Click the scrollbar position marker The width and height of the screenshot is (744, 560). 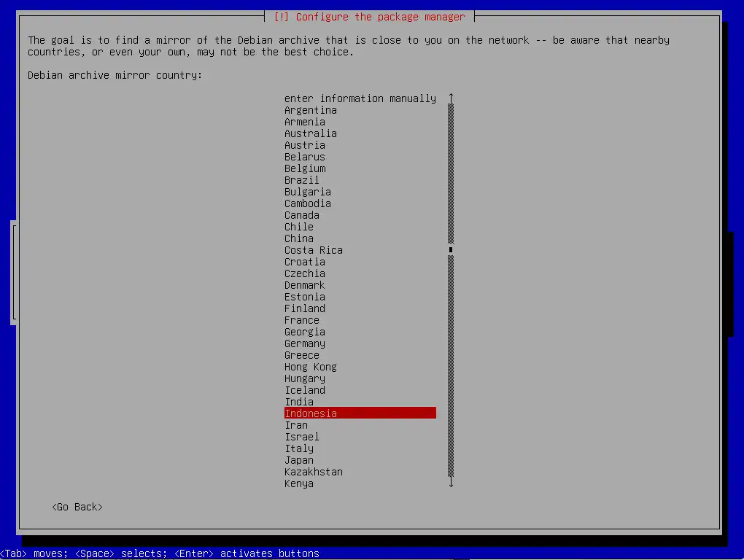click(x=451, y=250)
